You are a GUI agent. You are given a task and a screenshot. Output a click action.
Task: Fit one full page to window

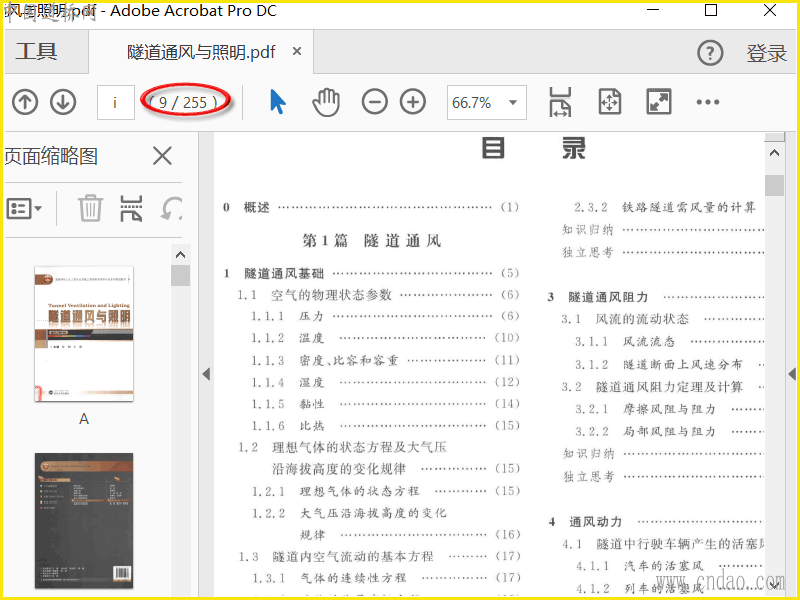coord(610,102)
